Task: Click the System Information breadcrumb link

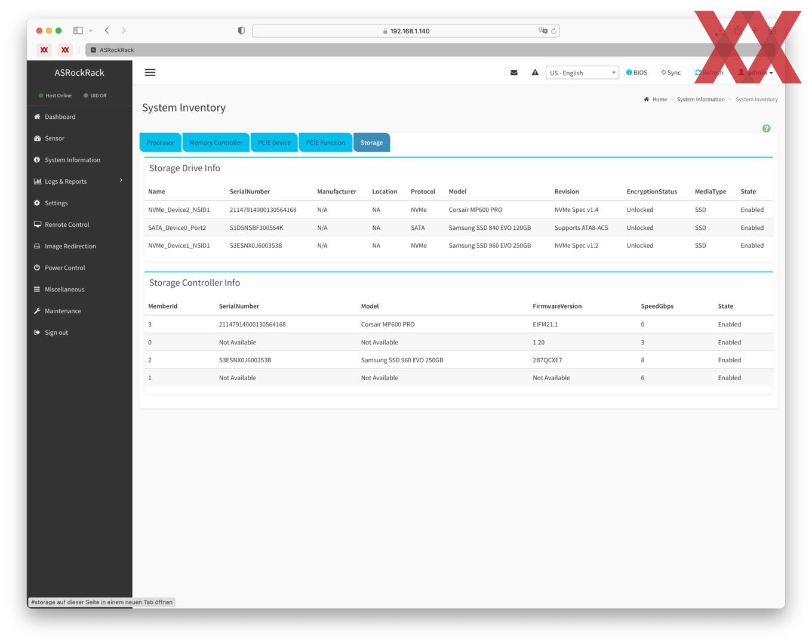Action: click(700, 100)
